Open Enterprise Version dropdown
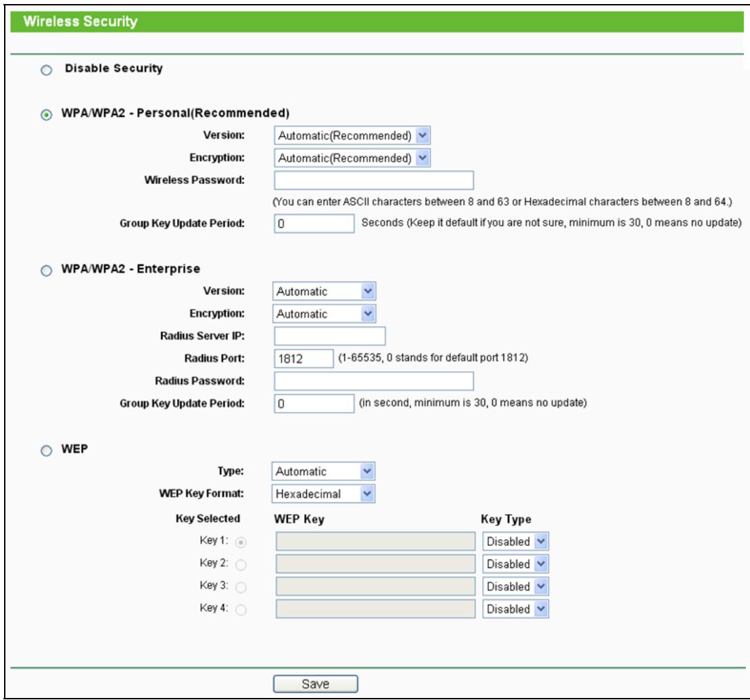The image size is (750, 700). 325,291
